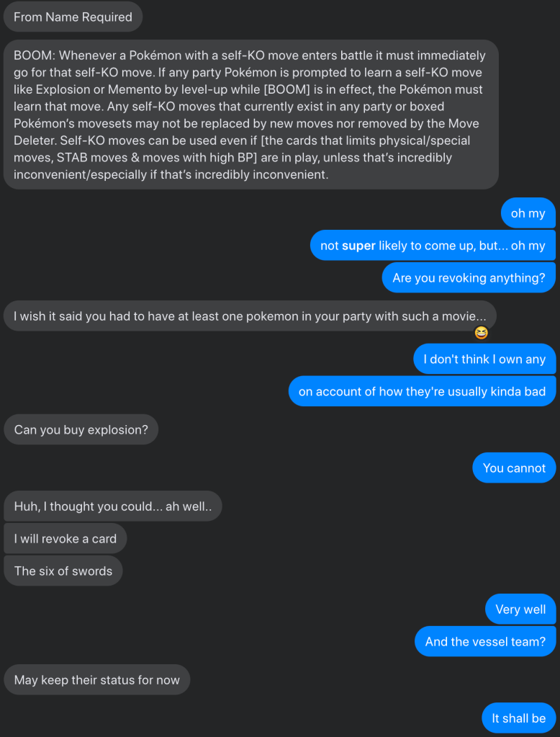Click the "From Name Required" message bubble
560x737 pixels.
(73, 17)
